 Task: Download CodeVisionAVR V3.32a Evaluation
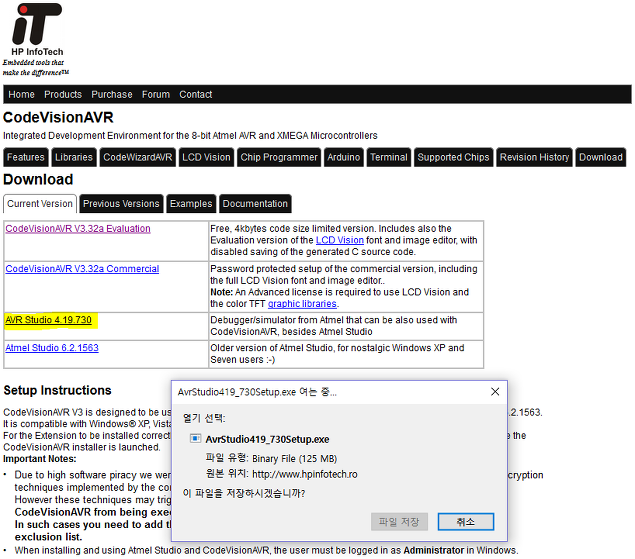click(78, 228)
